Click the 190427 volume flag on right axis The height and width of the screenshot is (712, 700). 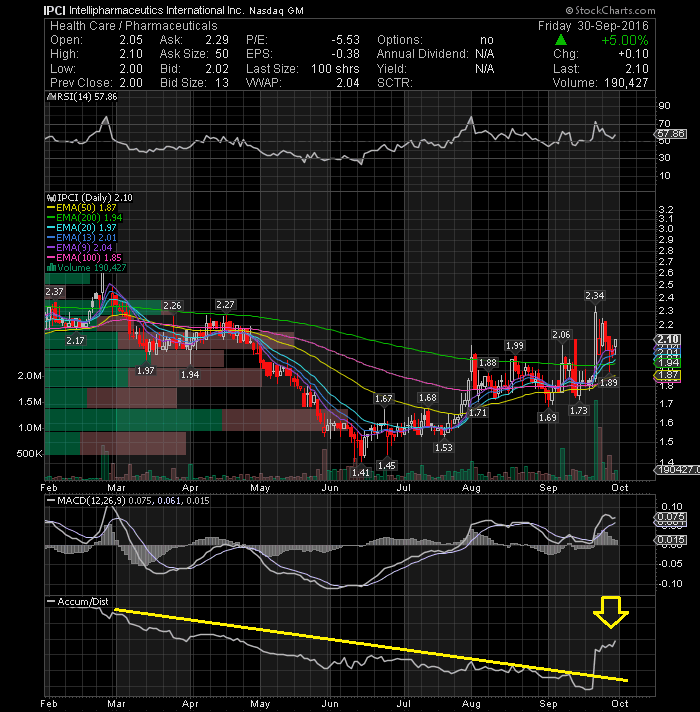click(676, 470)
